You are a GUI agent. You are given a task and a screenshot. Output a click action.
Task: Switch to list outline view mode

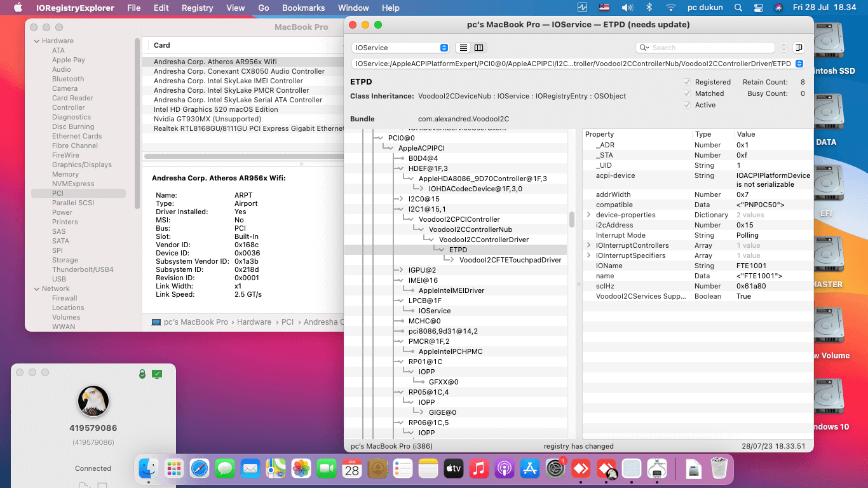coord(463,48)
